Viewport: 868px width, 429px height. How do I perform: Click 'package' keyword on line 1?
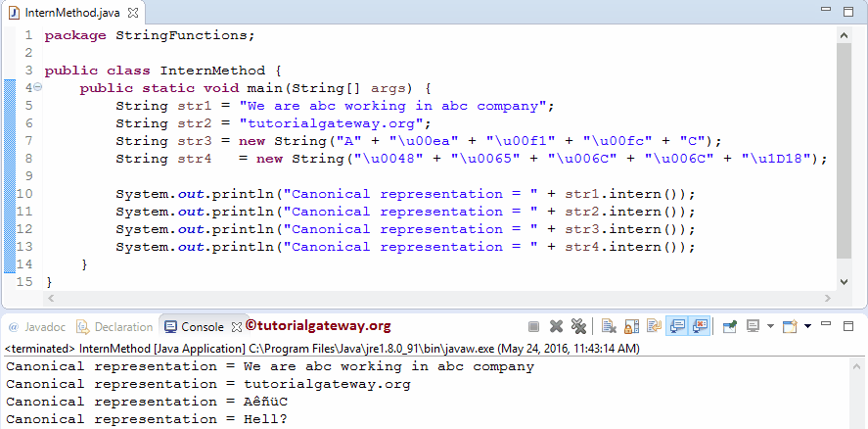click(x=75, y=35)
